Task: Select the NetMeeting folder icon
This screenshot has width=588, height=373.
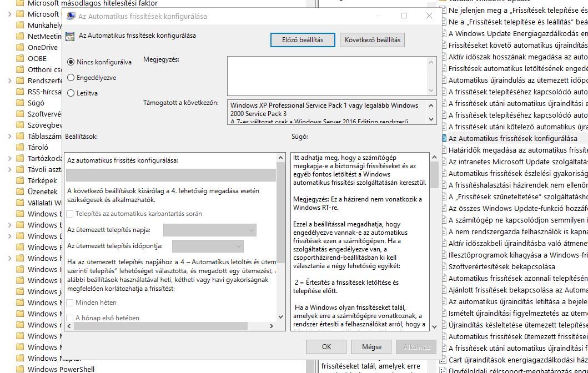Action: coord(20,37)
